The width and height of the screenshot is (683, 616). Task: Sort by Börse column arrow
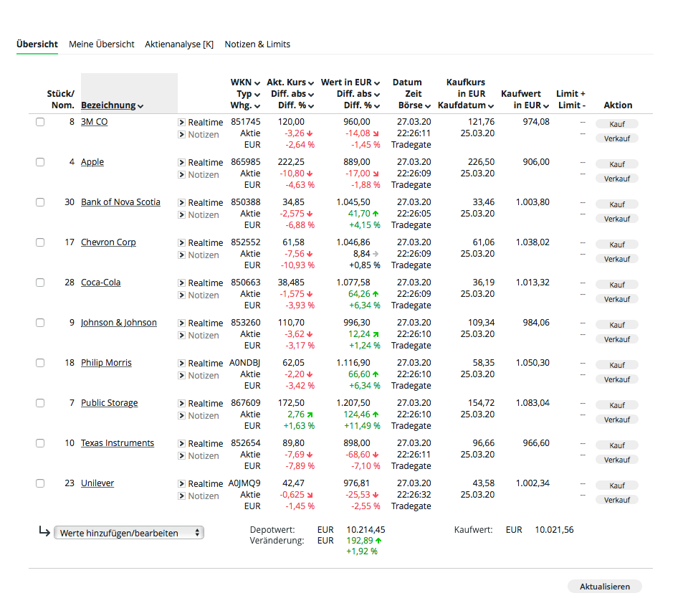[428, 106]
